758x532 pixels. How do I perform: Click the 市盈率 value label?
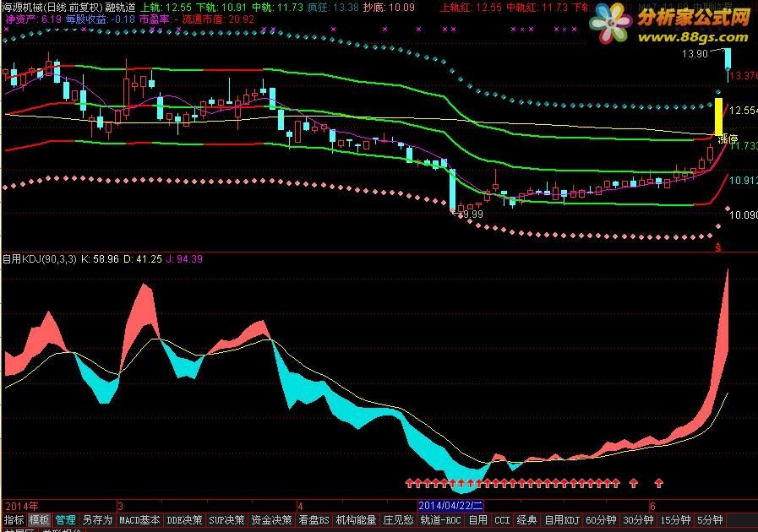[158, 19]
